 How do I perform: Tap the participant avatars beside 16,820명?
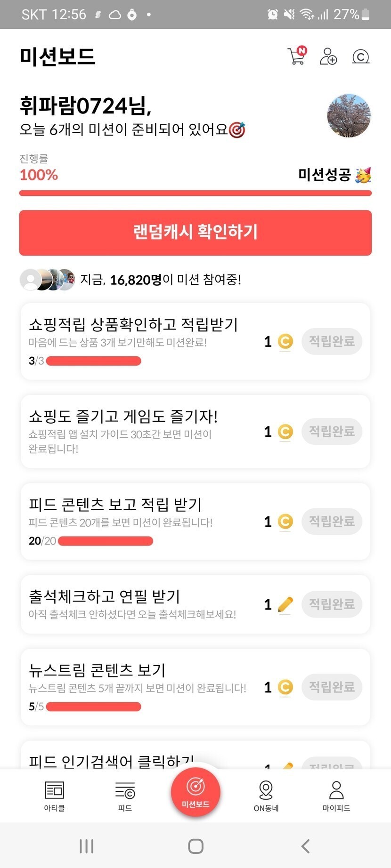pos(47,280)
